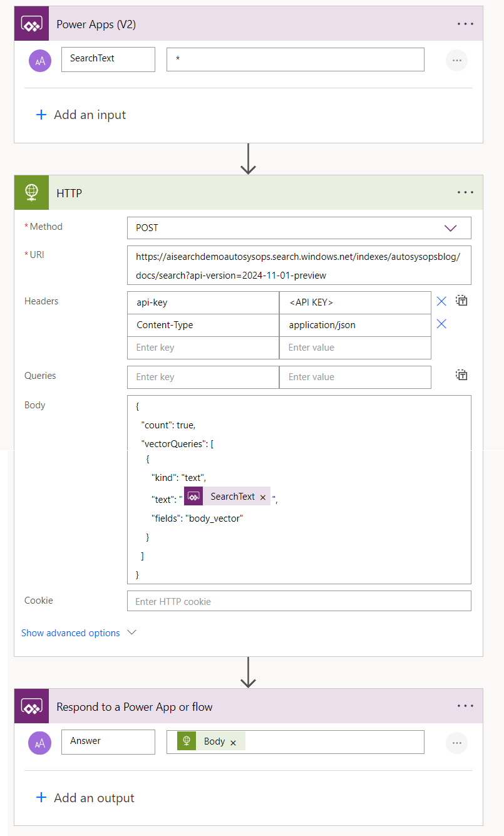Click the URI field
504x836 pixels.
[x=299, y=266]
